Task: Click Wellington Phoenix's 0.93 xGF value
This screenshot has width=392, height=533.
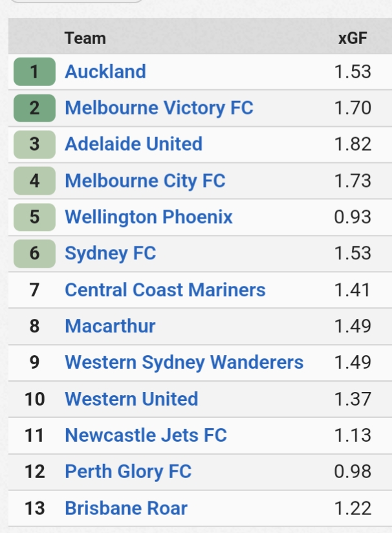Action: [353, 217]
